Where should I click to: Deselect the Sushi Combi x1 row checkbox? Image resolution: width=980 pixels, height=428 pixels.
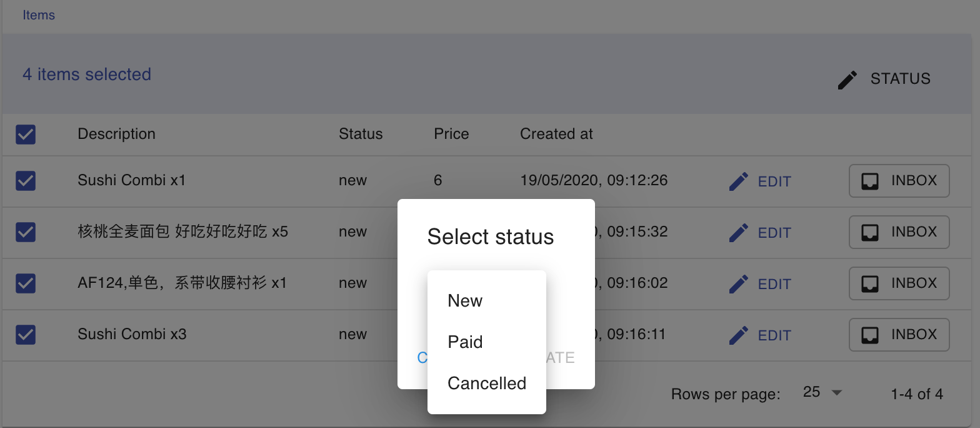click(x=26, y=180)
